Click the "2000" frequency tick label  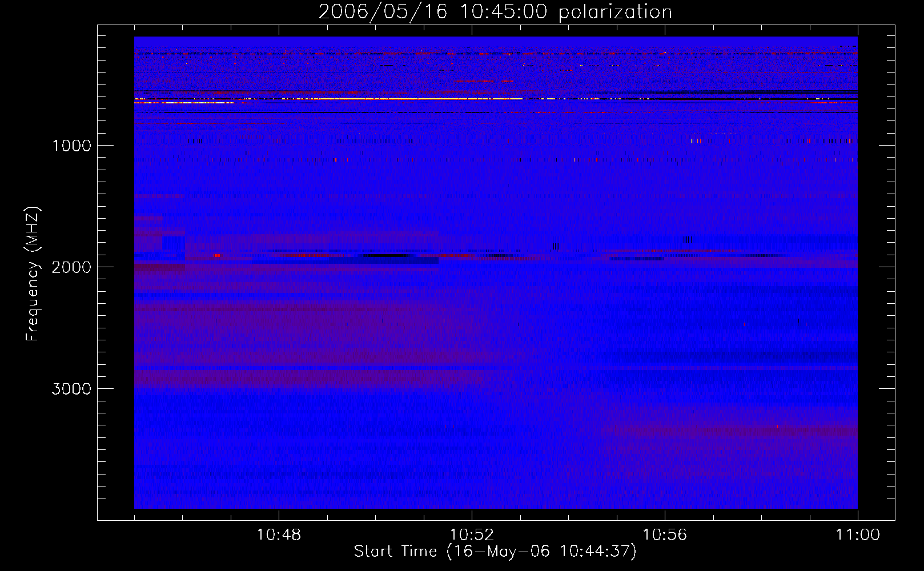(71, 267)
